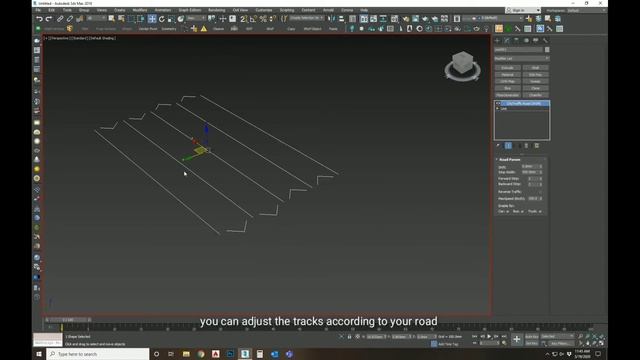640x360 pixels.
Task: Open the File menu
Action: coord(38,10)
